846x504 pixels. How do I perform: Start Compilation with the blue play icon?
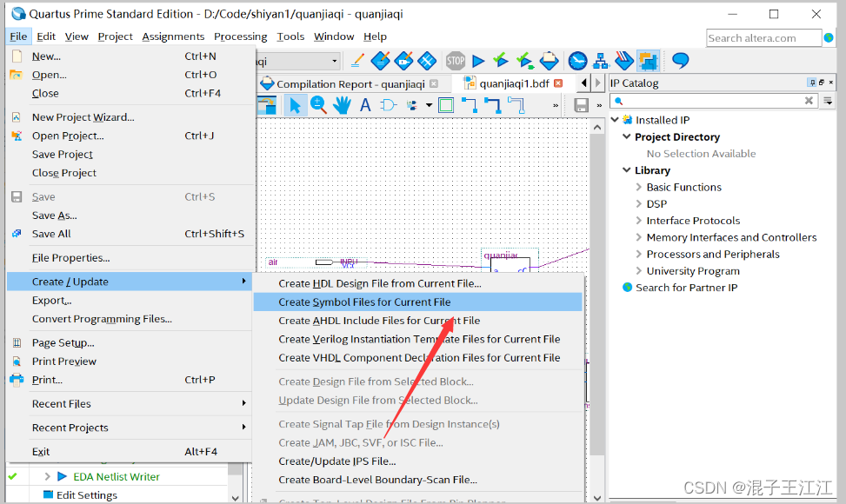[x=478, y=62]
